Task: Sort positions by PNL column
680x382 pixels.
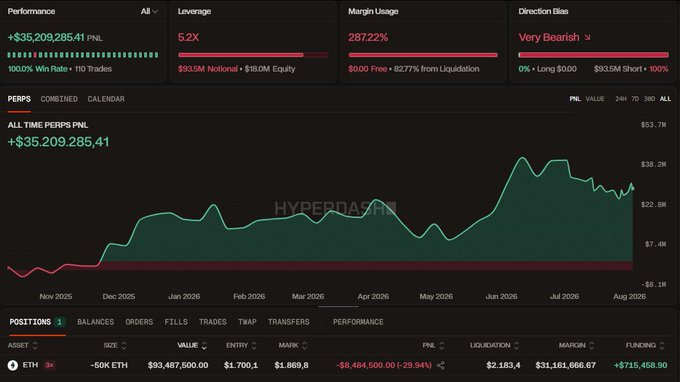Action: [433, 345]
